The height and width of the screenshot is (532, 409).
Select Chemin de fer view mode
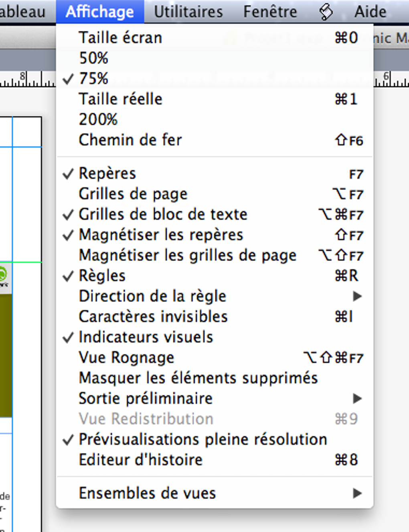[x=130, y=140]
